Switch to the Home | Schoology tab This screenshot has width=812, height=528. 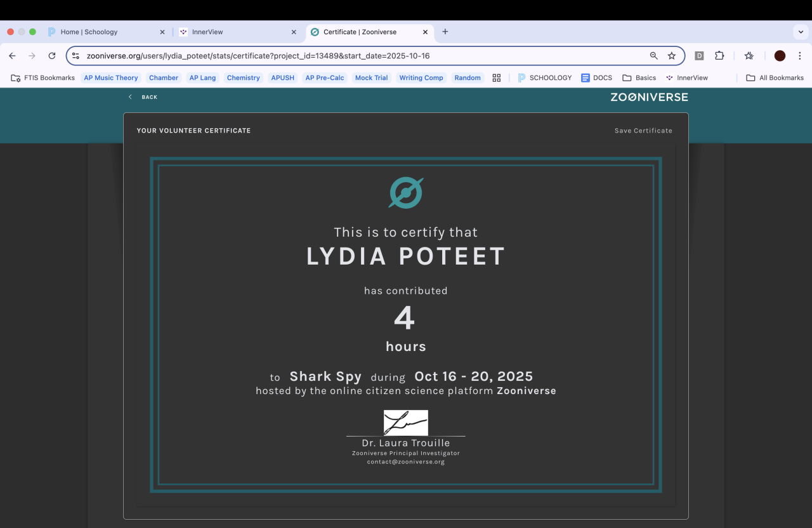pos(107,32)
